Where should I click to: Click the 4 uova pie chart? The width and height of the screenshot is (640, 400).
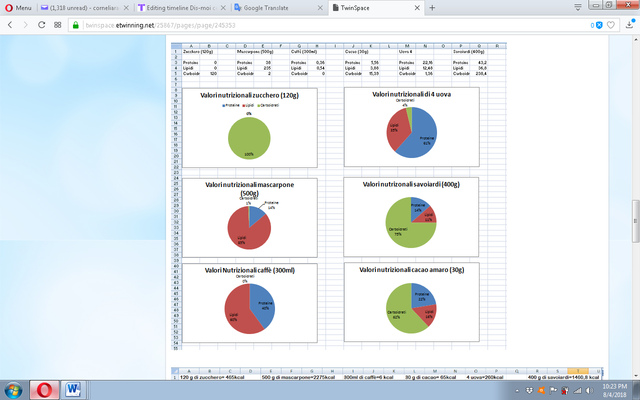coord(411,132)
